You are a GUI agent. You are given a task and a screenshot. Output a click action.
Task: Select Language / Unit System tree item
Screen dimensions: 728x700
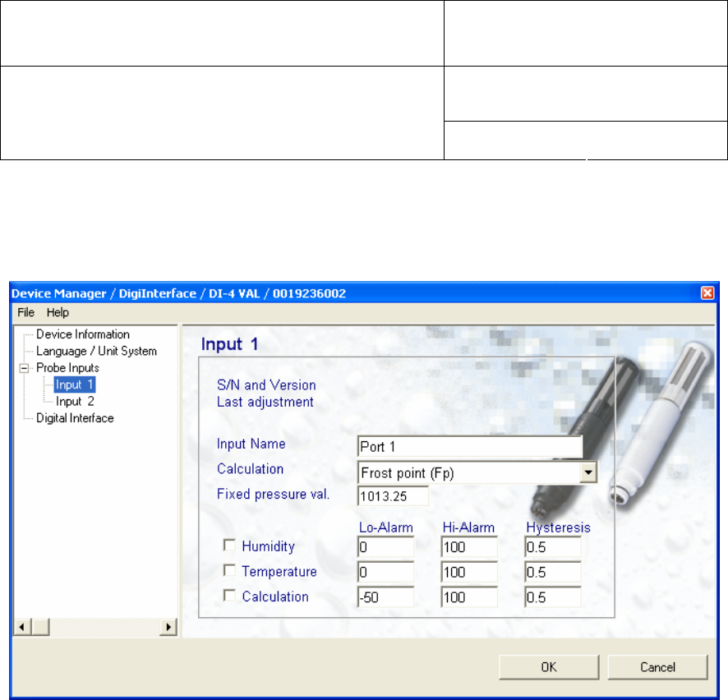pos(96,351)
